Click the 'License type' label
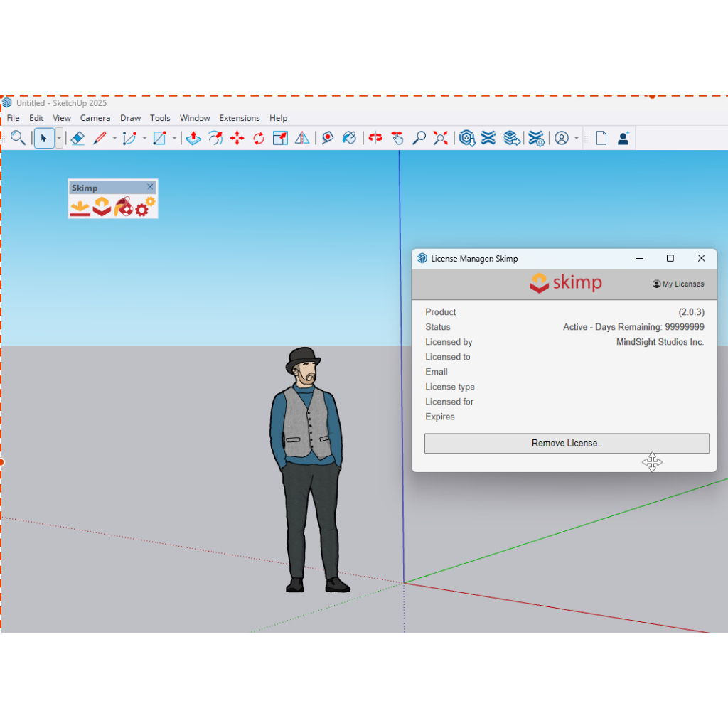 tap(450, 387)
